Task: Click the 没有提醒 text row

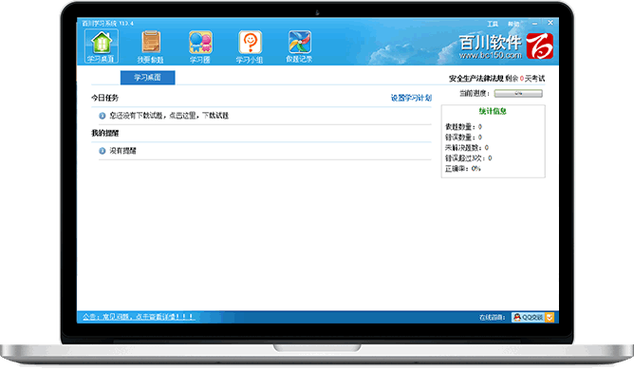Action: 123,151
